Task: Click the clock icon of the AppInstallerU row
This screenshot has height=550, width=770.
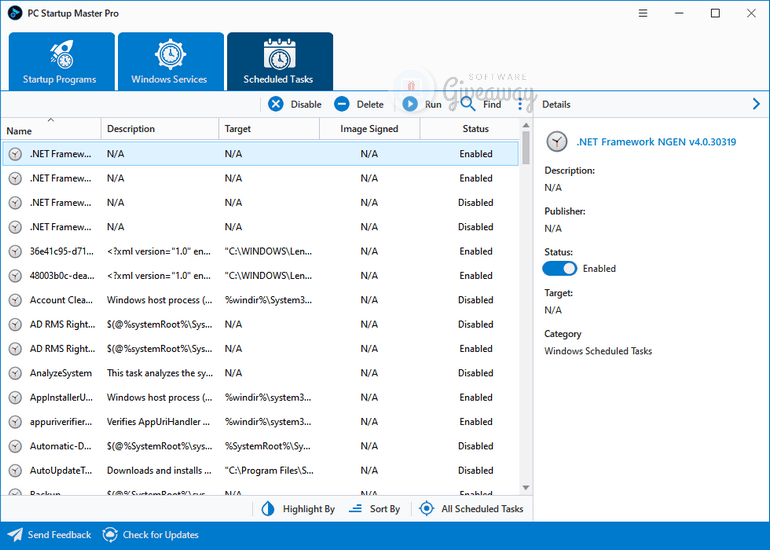Action: click(x=16, y=397)
